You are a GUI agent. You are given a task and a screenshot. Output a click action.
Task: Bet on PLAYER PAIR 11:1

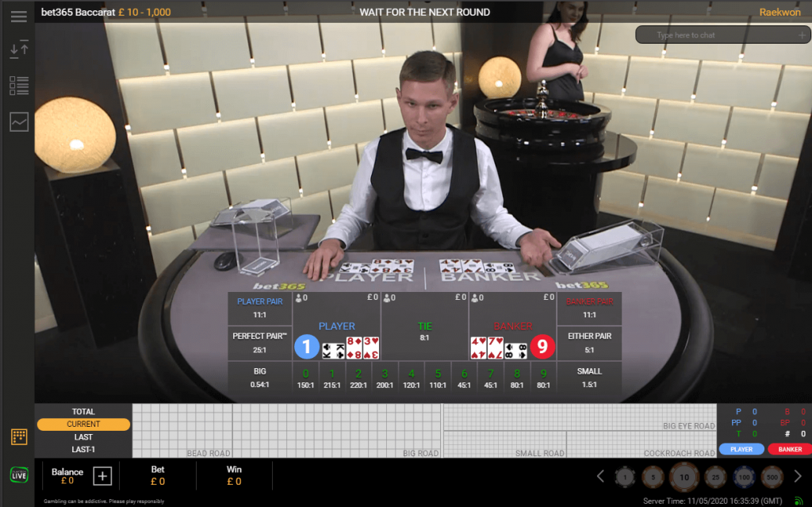pyautogui.click(x=260, y=309)
